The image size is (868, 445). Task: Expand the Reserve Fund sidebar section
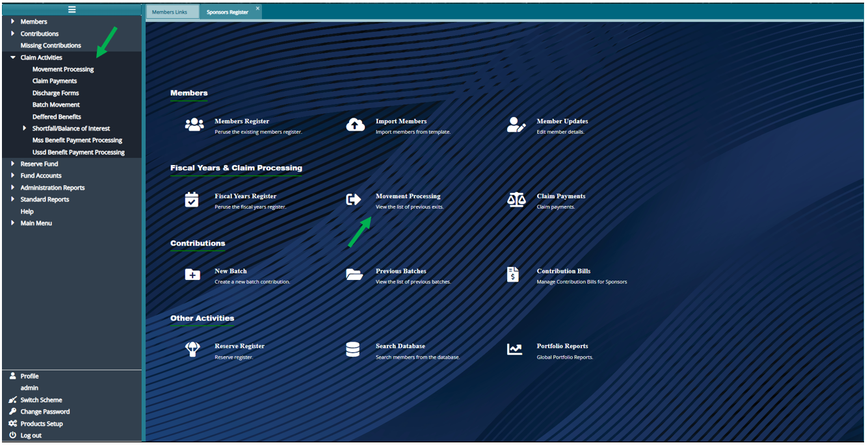pyautogui.click(x=13, y=164)
